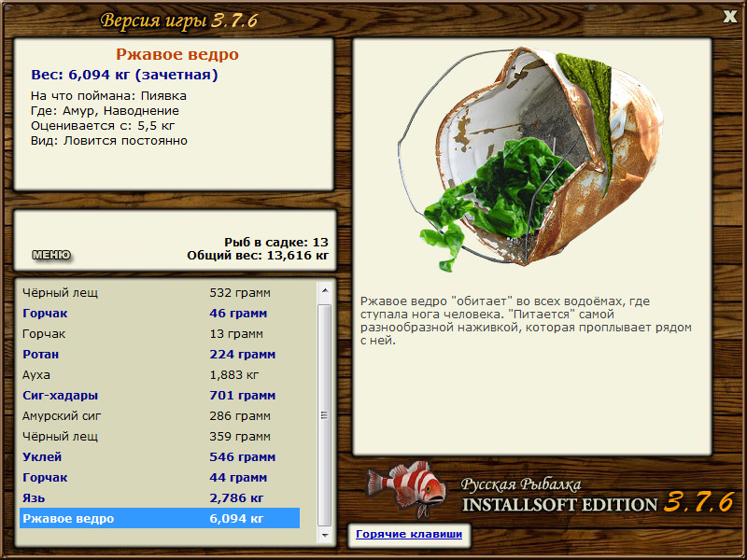The height and width of the screenshot is (560, 747).
Task: Select the Горчак row with 44 грамм
Action: (160, 477)
